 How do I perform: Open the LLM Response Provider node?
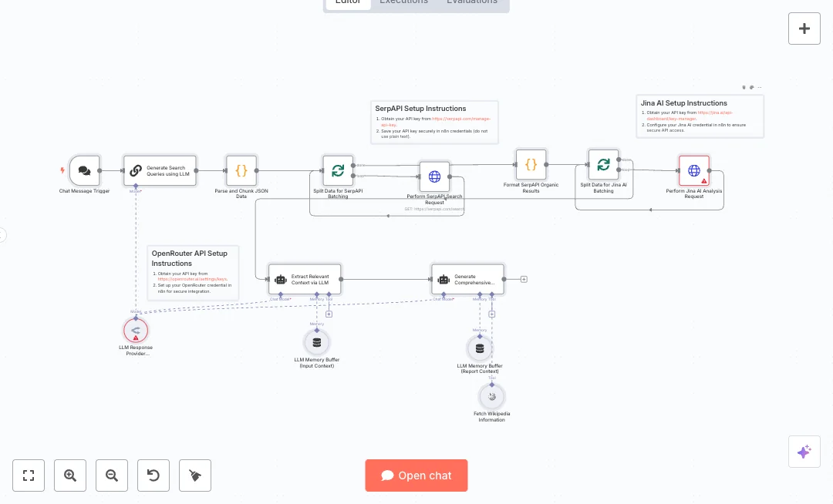click(136, 330)
